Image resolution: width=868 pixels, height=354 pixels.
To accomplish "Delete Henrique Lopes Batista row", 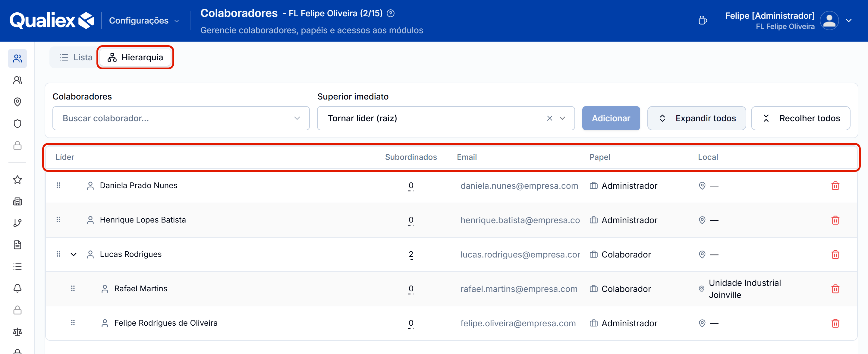I will [835, 220].
